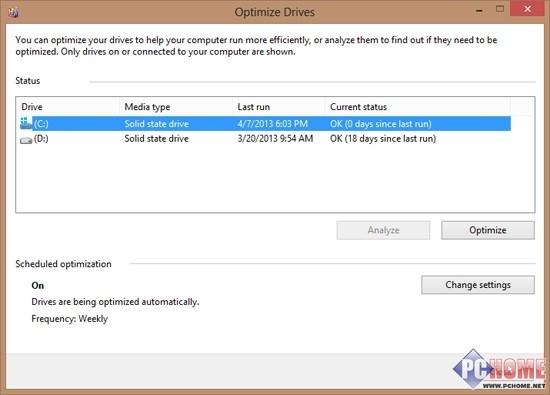Click the 'Frequency: Weekly' text

click(69, 319)
